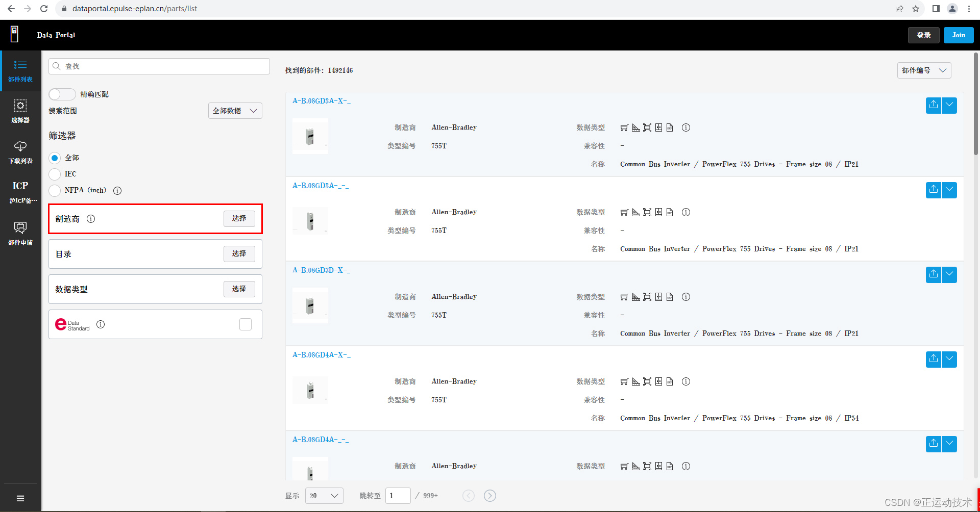Click the hamburger menu icon at sidebar bottom

point(20,498)
